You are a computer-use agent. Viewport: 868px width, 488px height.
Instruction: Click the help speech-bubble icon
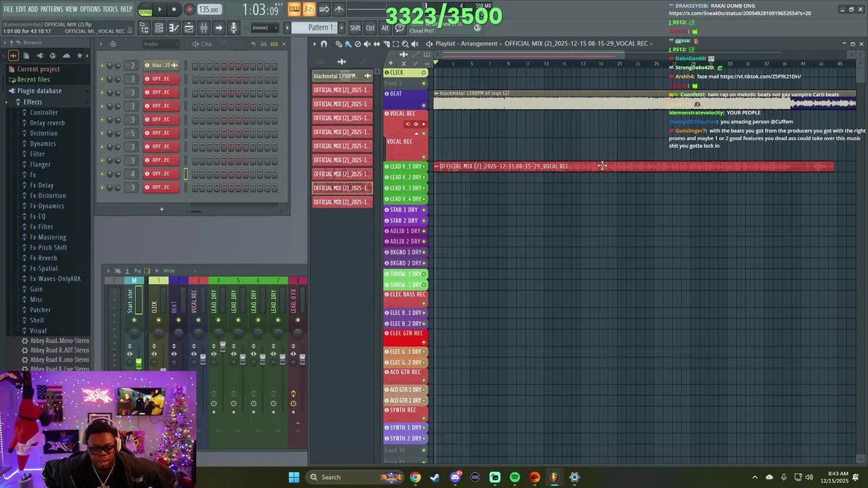click(399, 28)
